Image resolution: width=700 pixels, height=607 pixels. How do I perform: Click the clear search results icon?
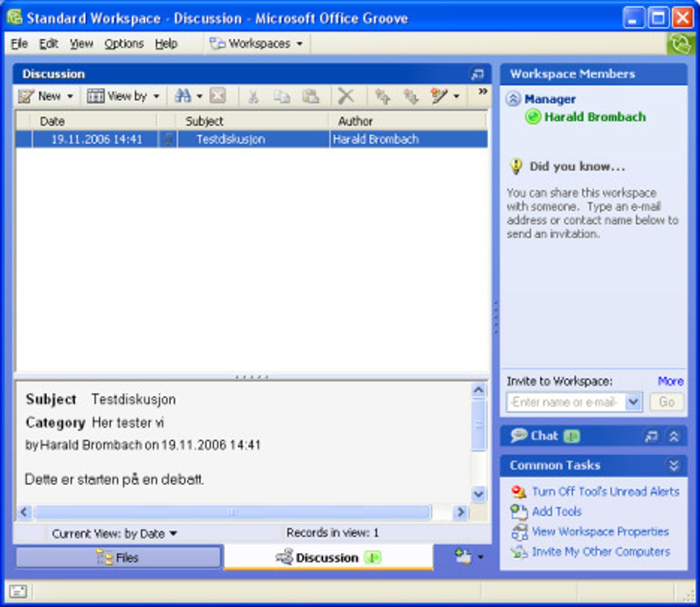click(218, 96)
